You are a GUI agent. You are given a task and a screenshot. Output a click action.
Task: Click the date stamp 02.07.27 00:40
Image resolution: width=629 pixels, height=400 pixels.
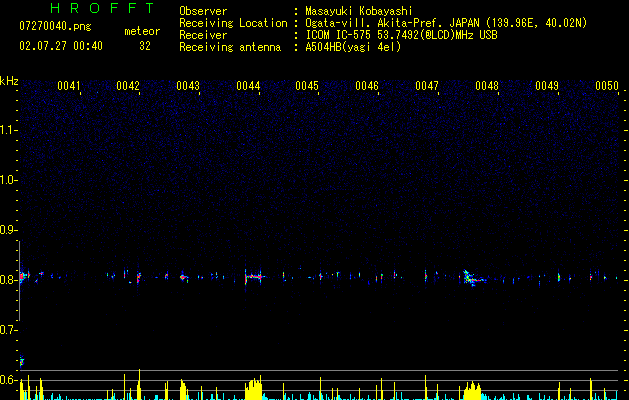(x=61, y=46)
